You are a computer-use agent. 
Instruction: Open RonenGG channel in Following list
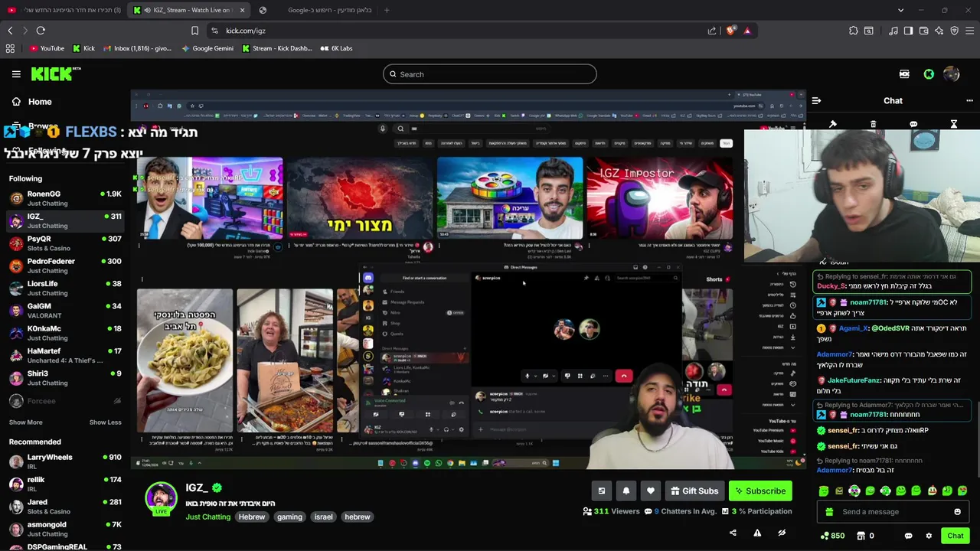pos(65,198)
